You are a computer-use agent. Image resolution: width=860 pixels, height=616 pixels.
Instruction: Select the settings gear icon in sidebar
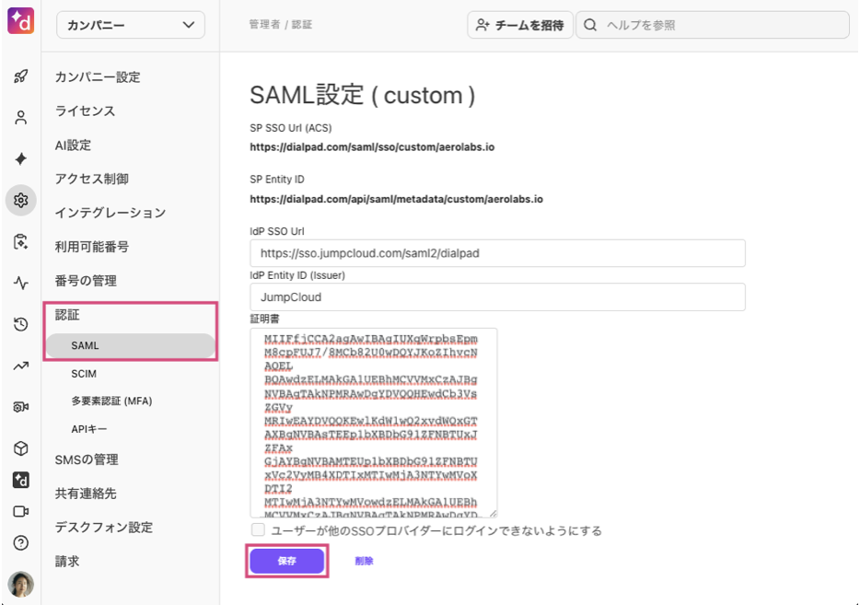(x=20, y=200)
